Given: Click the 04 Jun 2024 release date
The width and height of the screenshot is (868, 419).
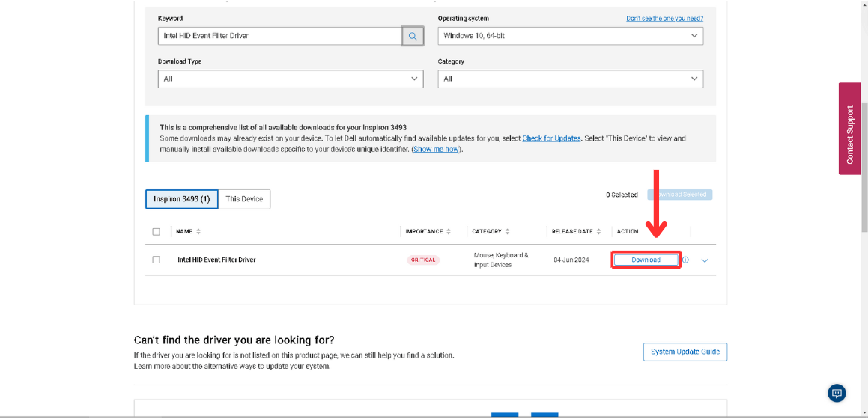Looking at the screenshot, I should pos(573,260).
